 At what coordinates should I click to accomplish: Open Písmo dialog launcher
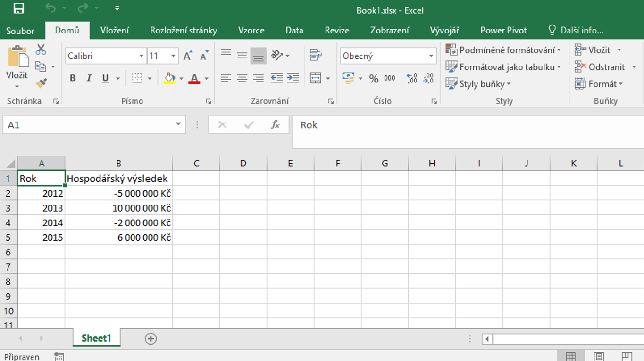(x=209, y=101)
